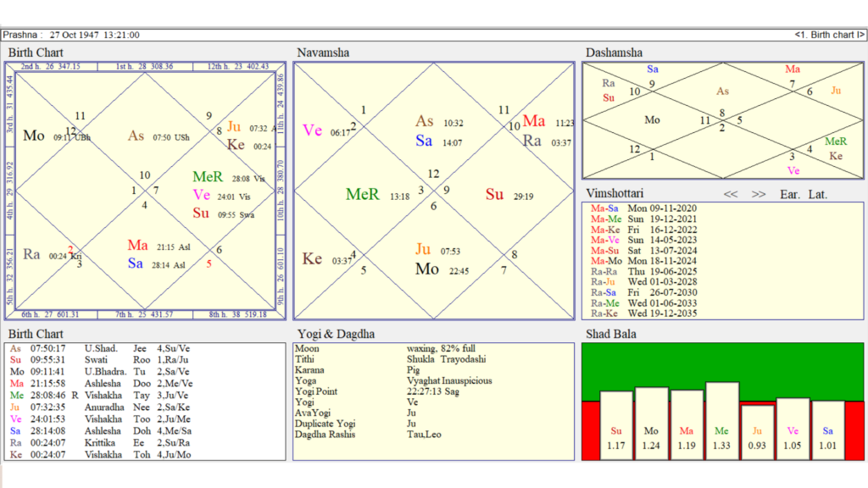Click the Yogi & Dagdha panel title
868x488 pixels.
point(336,334)
